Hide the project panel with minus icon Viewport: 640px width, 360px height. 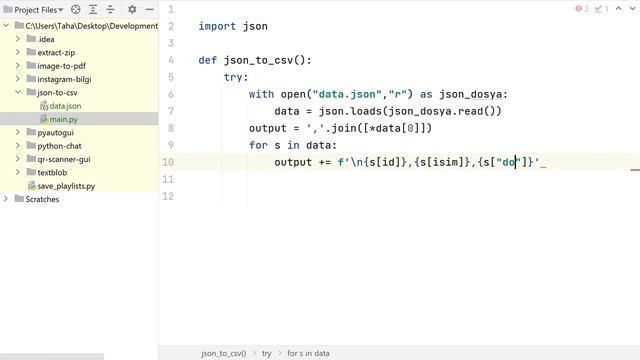pyautogui.click(x=150, y=9)
